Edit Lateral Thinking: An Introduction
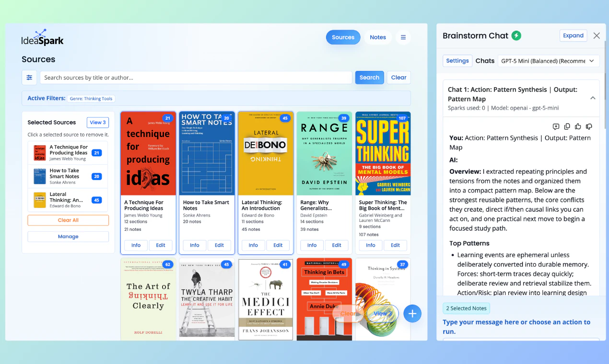Screen dimensions: 609x364 [278, 245]
